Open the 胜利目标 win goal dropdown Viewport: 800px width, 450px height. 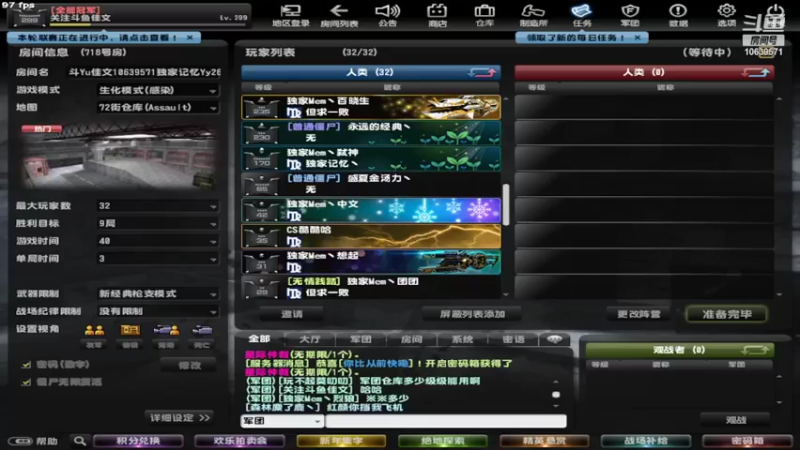pos(158,223)
